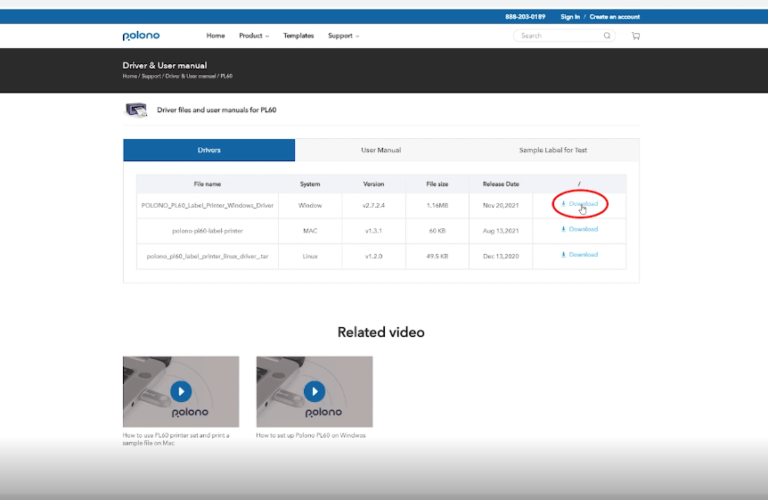Play the Windows PL60 setup video
The height and width of the screenshot is (500, 768).
(x=314, y=391)
